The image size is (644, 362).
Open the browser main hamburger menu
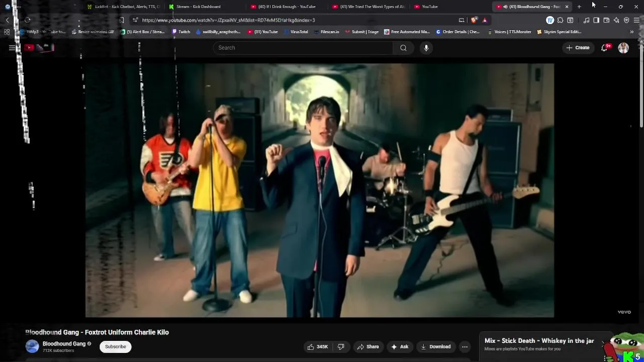[636, 20]
